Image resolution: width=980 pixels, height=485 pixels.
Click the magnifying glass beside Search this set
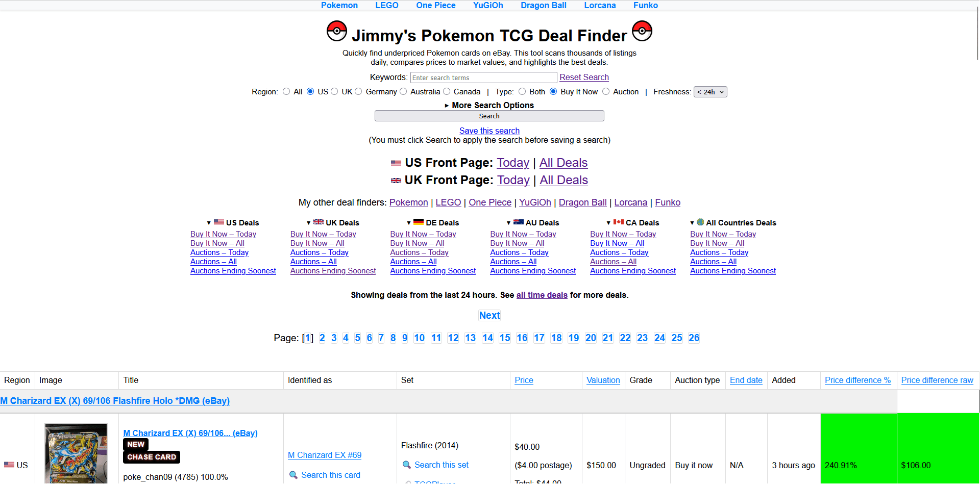[407, 465]
